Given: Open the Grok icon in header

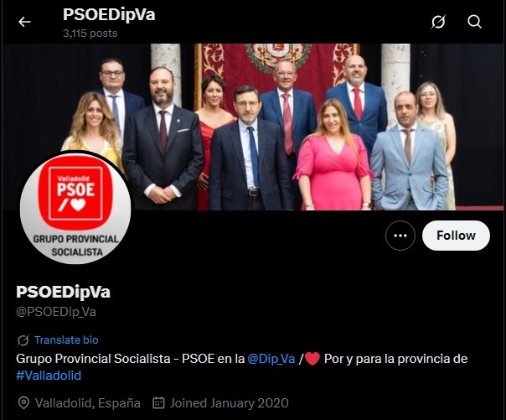Looking at the screenshot, I should click(438, 22).
